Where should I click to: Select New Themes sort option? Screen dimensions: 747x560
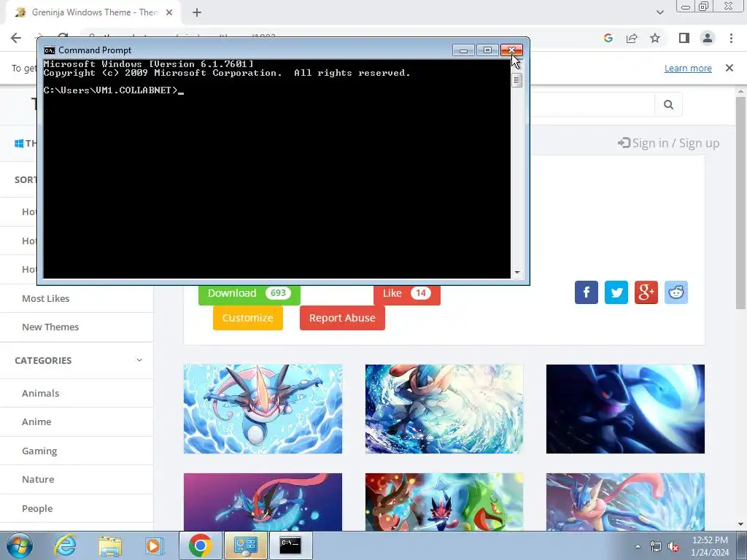point(50,327)
